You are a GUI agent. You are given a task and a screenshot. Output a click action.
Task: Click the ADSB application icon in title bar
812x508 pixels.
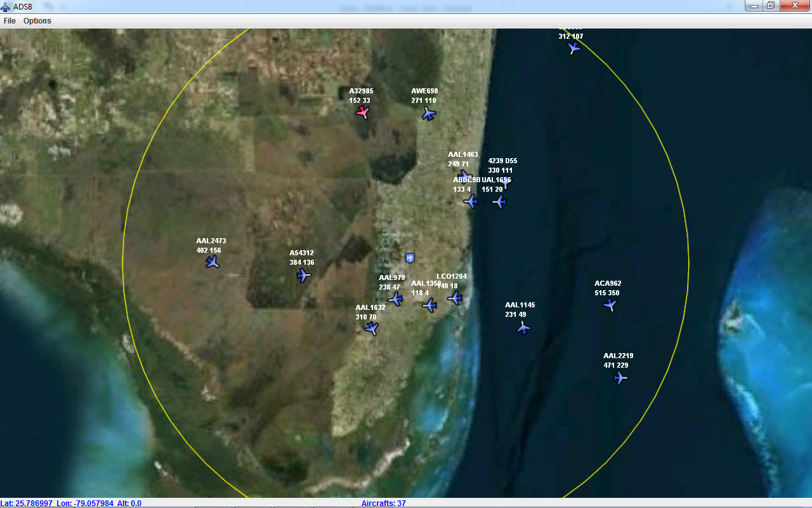click(6, 6)
